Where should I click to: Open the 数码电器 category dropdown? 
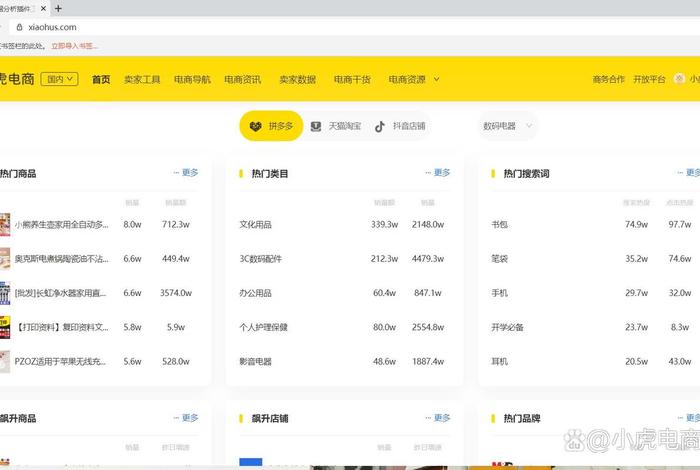click(x=508, y=126)
